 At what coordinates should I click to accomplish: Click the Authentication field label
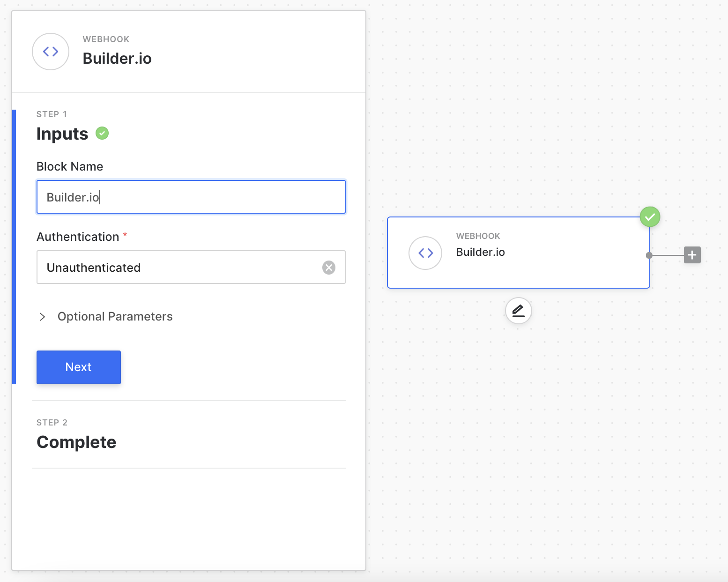pyautogui.click(x=78, y=237)
